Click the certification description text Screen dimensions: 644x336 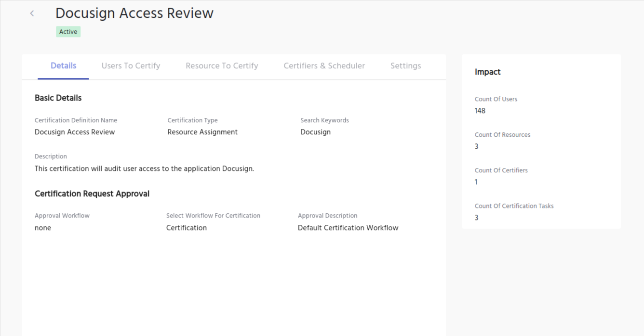(144, 168)
